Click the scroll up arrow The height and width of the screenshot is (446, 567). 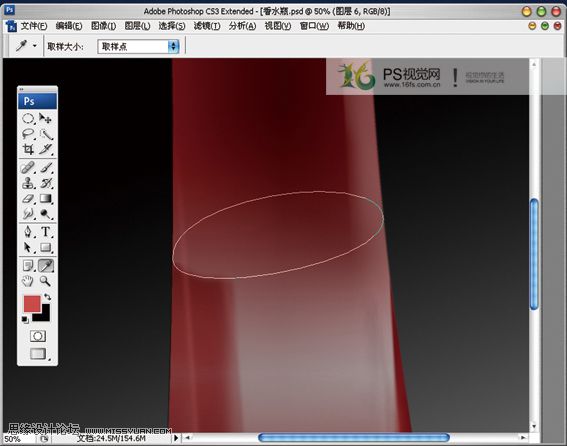[x=534, y=64]
